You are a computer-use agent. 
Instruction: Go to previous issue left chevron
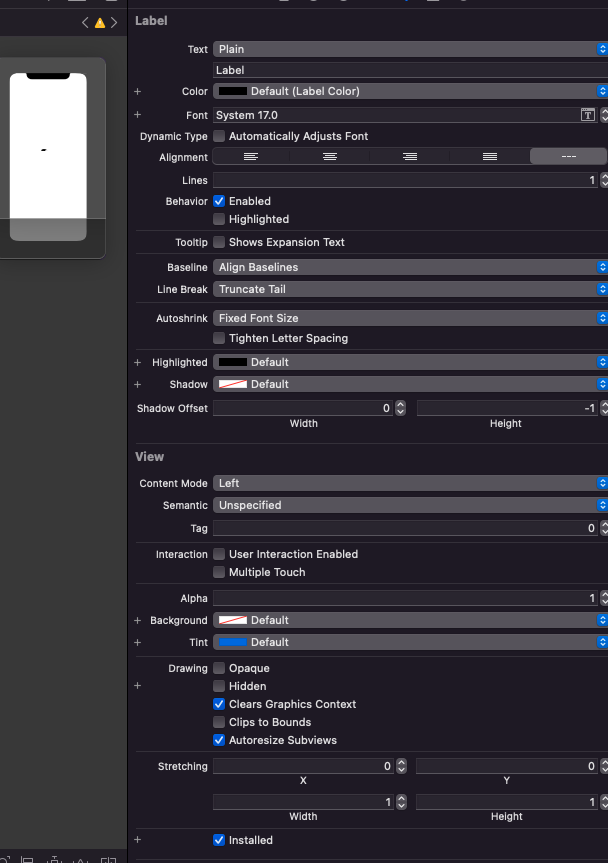[86, 22]
